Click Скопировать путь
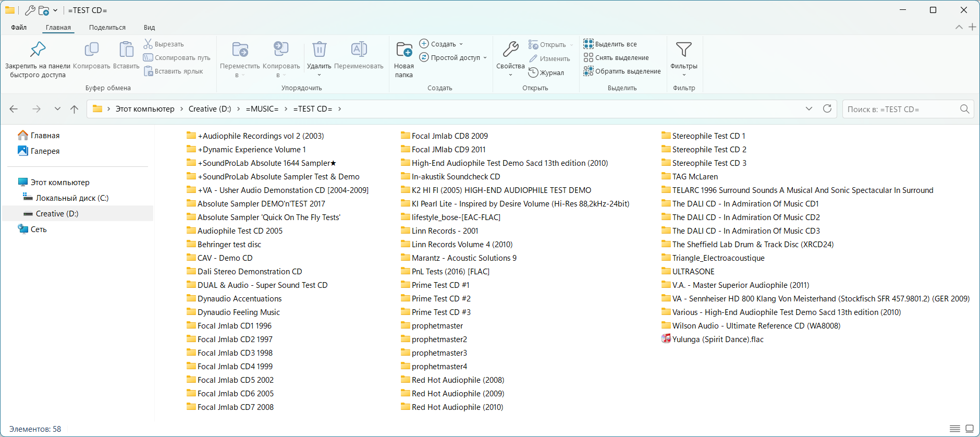980x437 pixels. click(x=177, y=57)
